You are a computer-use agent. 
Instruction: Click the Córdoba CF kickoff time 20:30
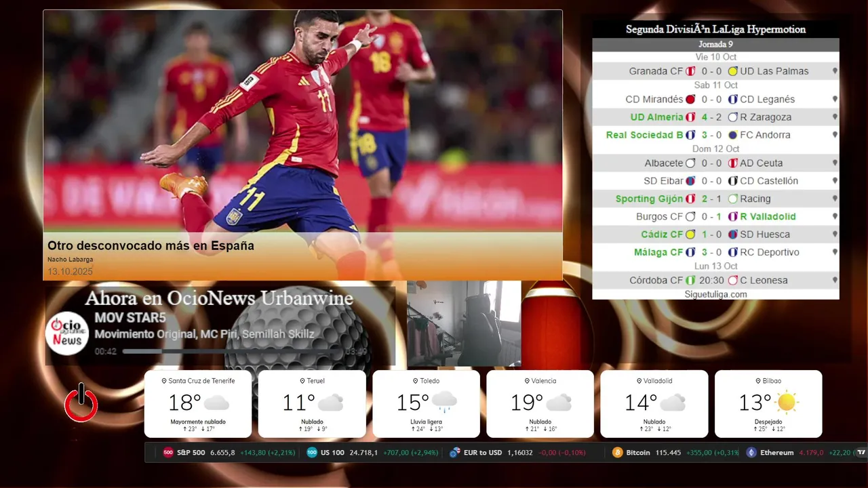(710, 281)
